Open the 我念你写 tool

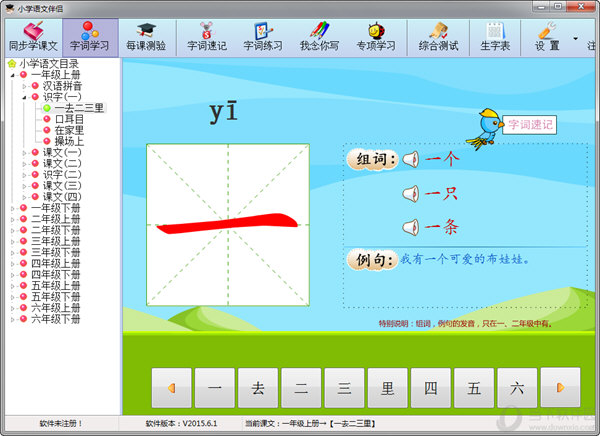320,37
